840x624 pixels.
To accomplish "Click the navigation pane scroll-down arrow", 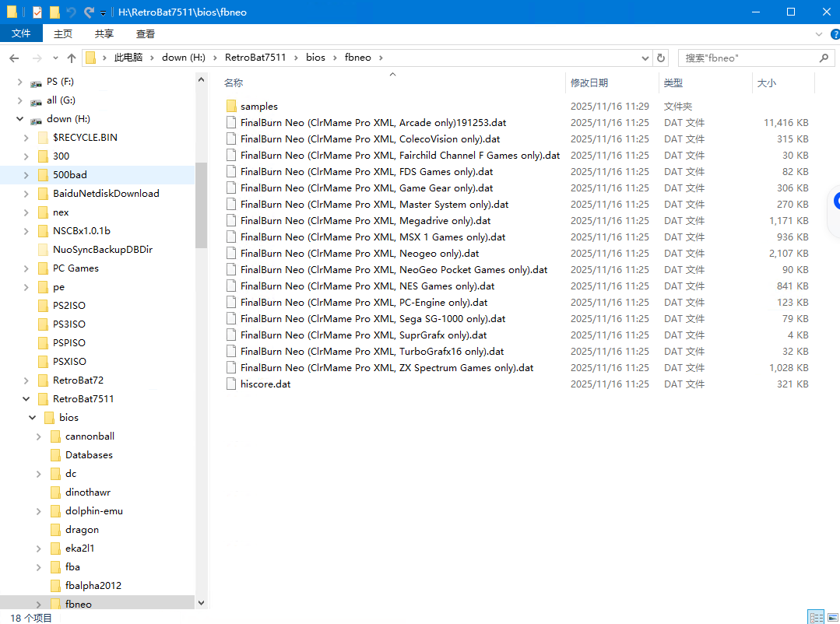I will 202,603.
